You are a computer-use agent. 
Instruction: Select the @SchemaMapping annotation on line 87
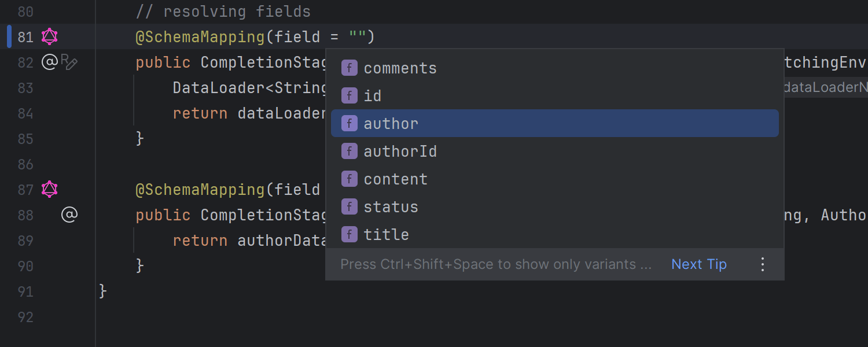[x=200, y=189]
